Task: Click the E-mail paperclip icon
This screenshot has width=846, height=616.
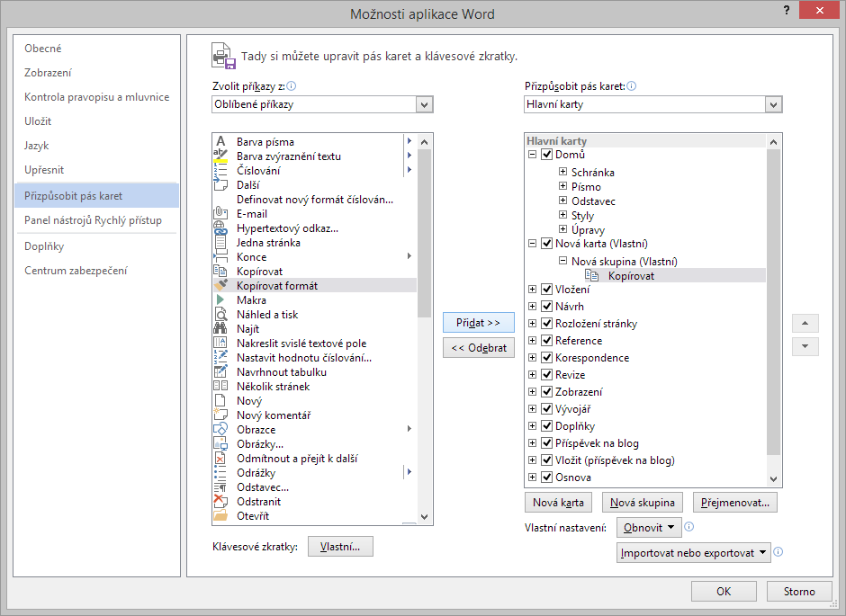Action: (x=220, y=213)
